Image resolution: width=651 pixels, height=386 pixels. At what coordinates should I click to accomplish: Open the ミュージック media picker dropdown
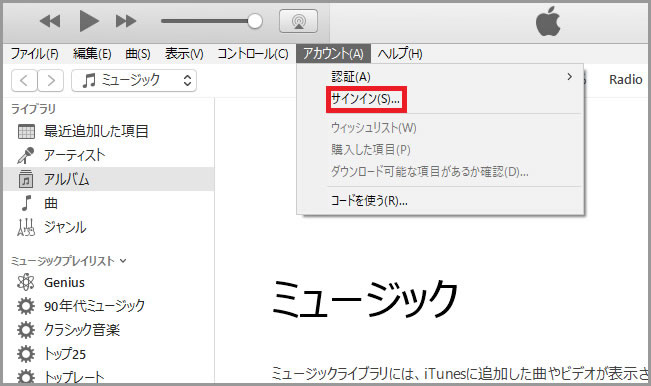click(134, 80)
